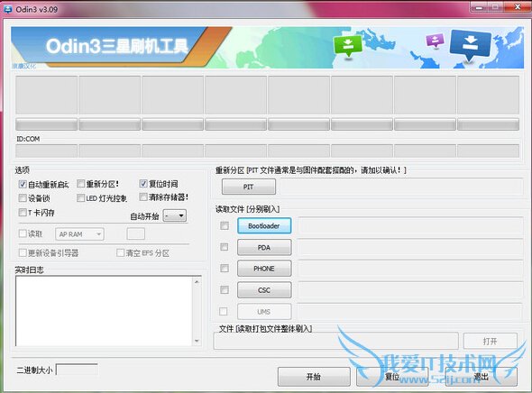
Task: Tick the checkbox beside Bootloader
Action: click(225, 225)
